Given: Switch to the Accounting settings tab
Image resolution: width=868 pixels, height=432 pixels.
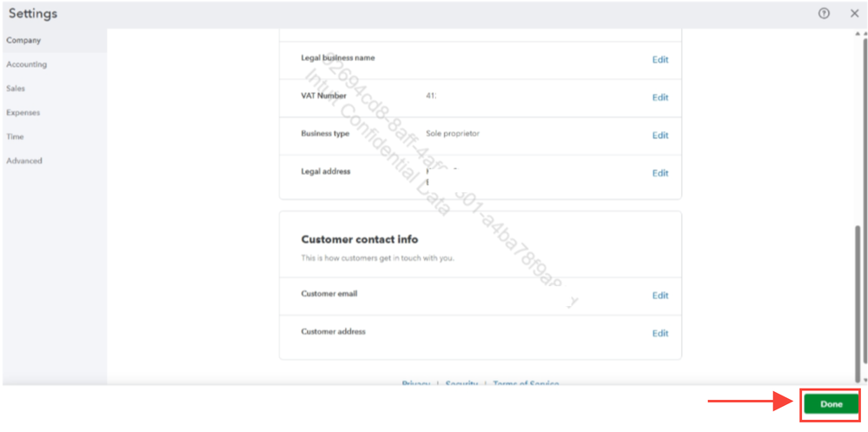Looking at the screenshot, I should pyautogui.click(x=55, y=64).
